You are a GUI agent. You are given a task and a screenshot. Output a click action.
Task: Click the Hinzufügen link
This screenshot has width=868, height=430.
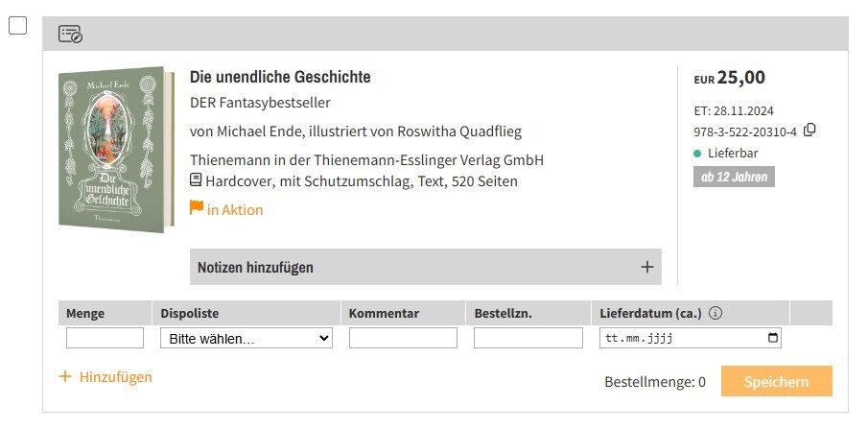(115, 377)
